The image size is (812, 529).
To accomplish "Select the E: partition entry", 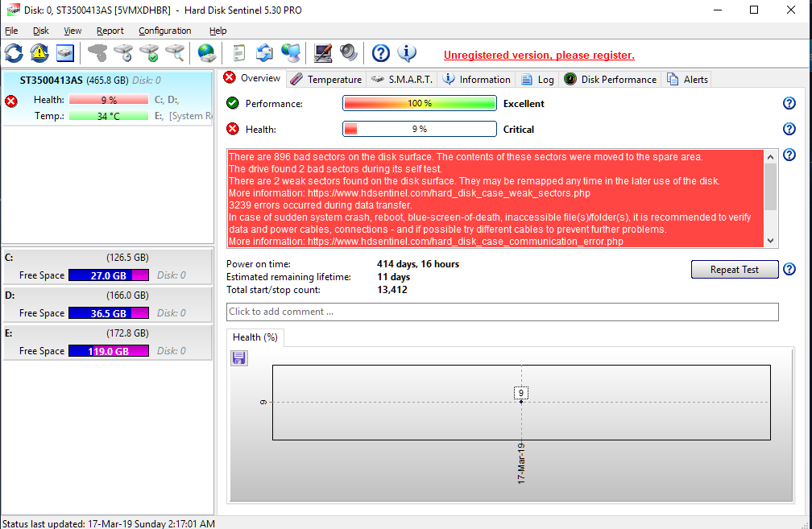I will click(x=108, y=342).
